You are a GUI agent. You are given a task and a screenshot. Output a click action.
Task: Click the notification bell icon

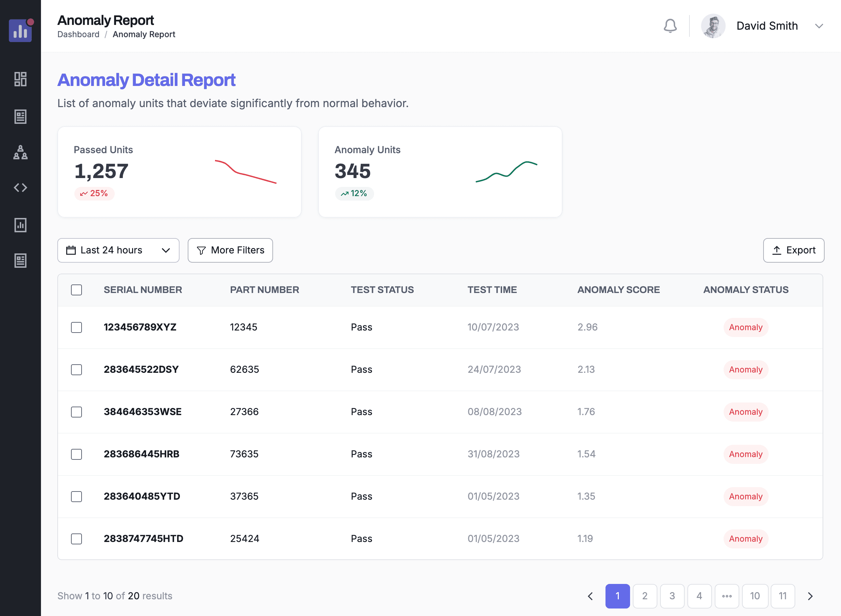coord(670,26)
